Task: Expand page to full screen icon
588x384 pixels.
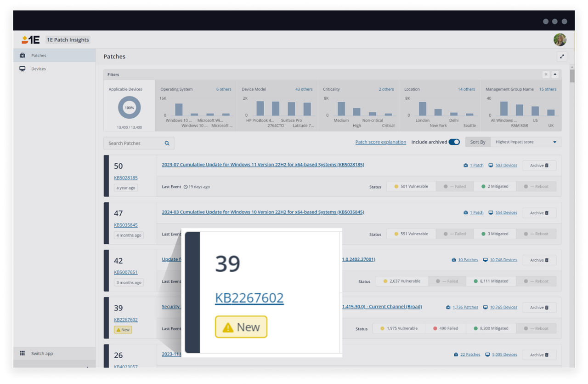Action: (x=562, y=57)
